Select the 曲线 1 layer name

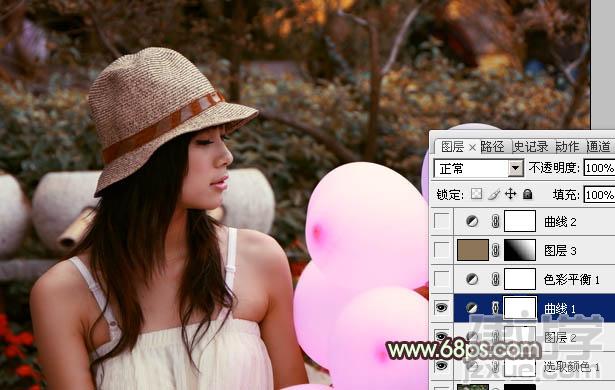tap(560, 309)
